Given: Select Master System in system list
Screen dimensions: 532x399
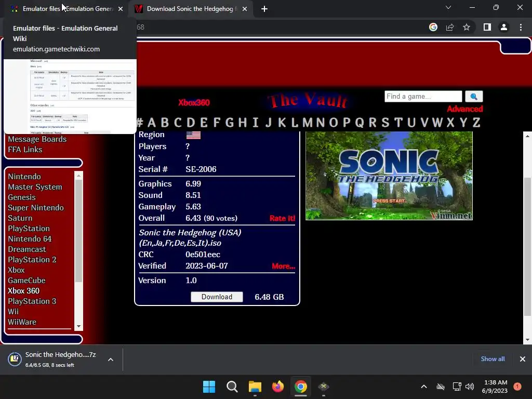Looking at the screenshot, I should click(x=35, y=187).
